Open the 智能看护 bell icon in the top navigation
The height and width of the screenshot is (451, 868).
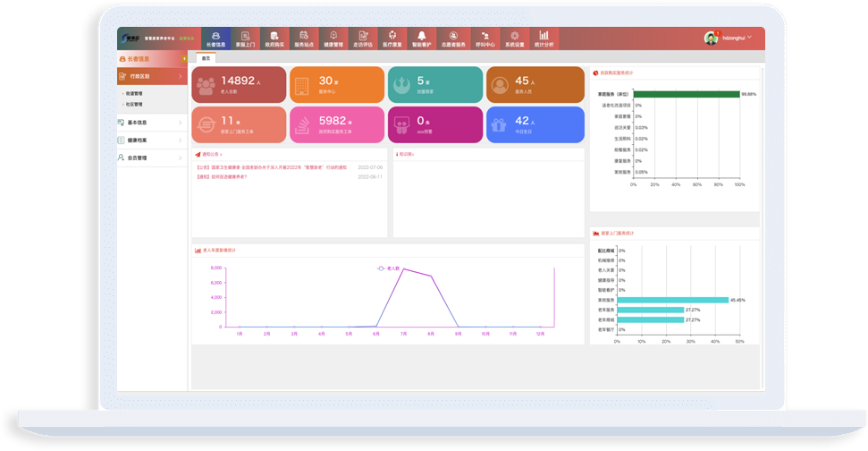(x=422, y=36)
